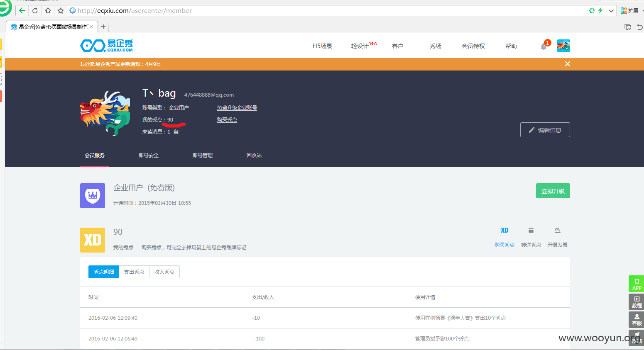
Task: Click the 教程 tutorial sidebar button
Action: coord(637,302)
